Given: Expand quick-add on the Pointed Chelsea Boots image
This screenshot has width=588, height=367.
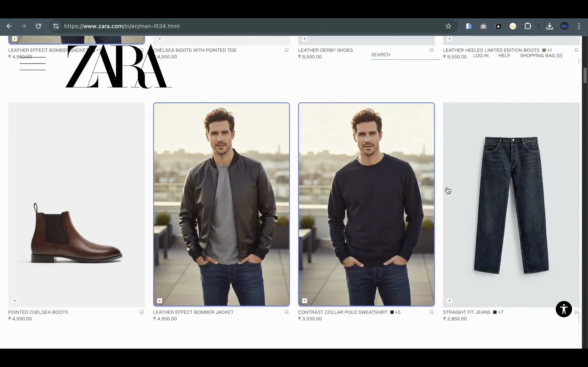Looking at the screenshot, I should 14,301.
